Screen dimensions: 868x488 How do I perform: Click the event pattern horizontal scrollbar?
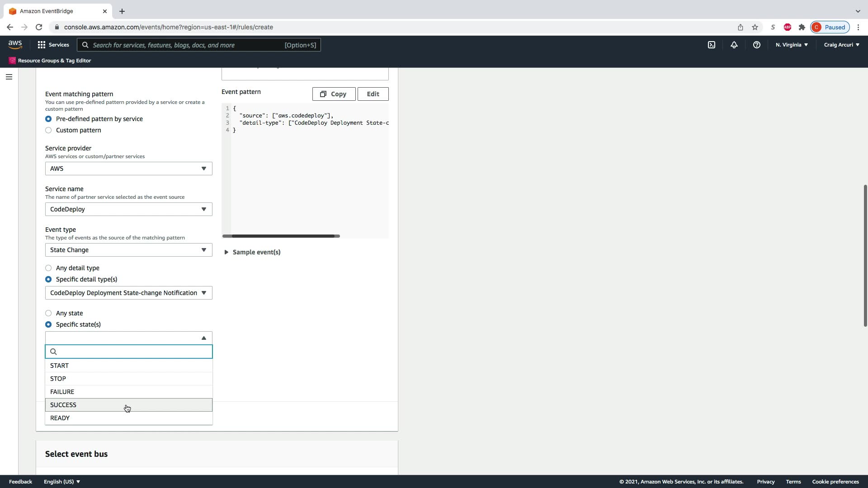click(x=280, y=236)
